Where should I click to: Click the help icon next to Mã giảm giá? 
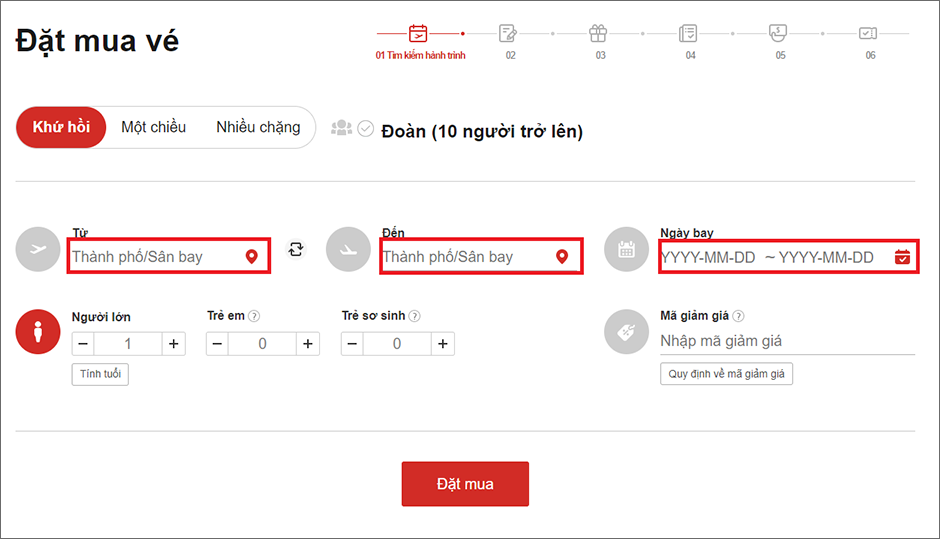pos(739,316)
